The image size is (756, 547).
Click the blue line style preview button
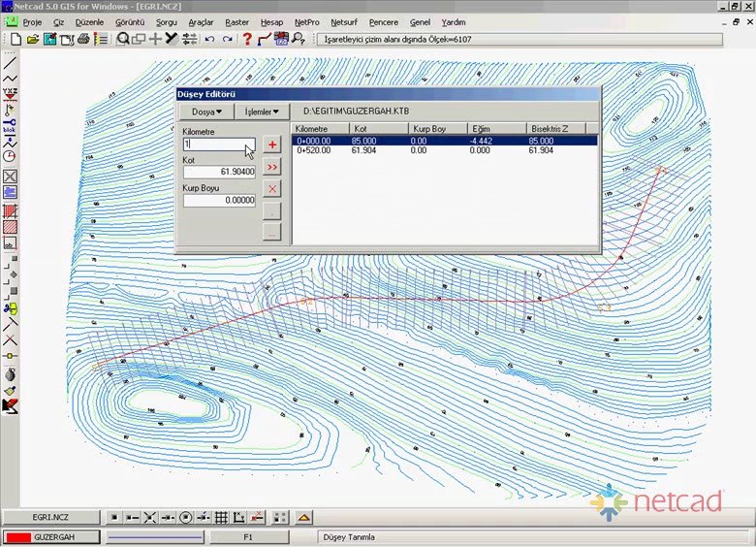(154, 537)
